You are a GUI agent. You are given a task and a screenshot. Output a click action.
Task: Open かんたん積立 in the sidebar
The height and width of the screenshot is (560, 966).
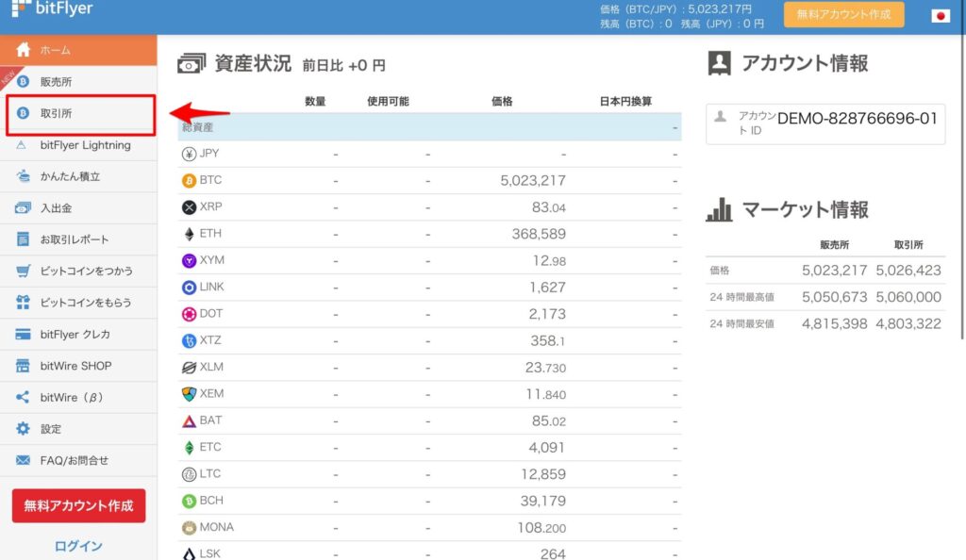(78, 176)
